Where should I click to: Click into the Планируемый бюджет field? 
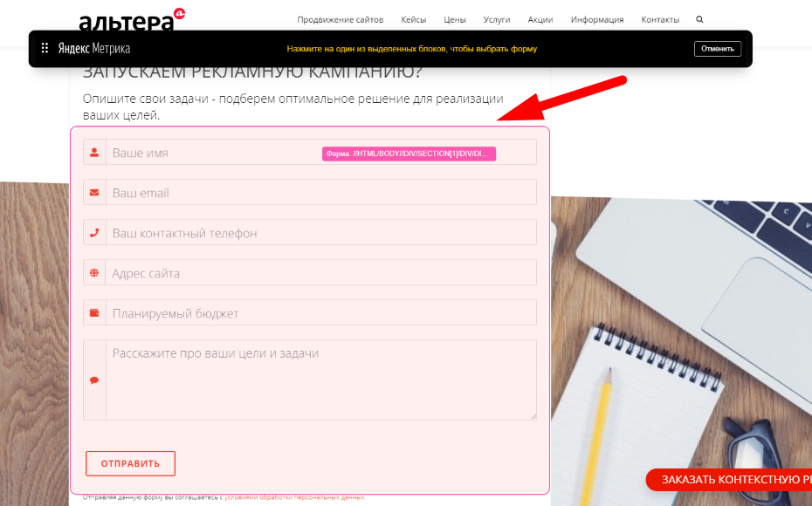(321, 313)
